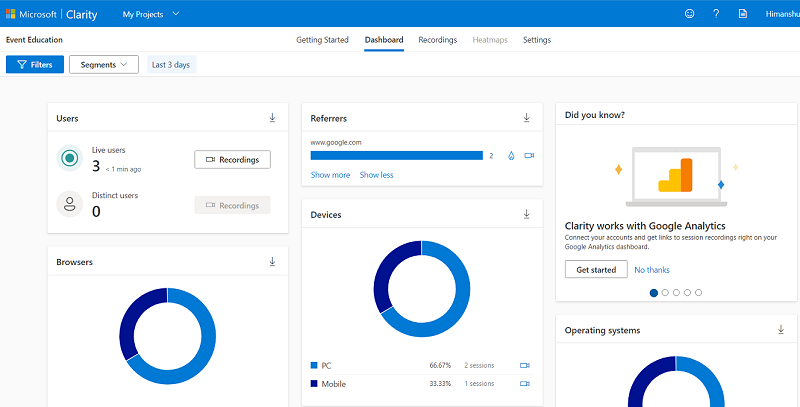Download the Referrers card data
Screen dimensions: 800x407
[x=527, y=118]
